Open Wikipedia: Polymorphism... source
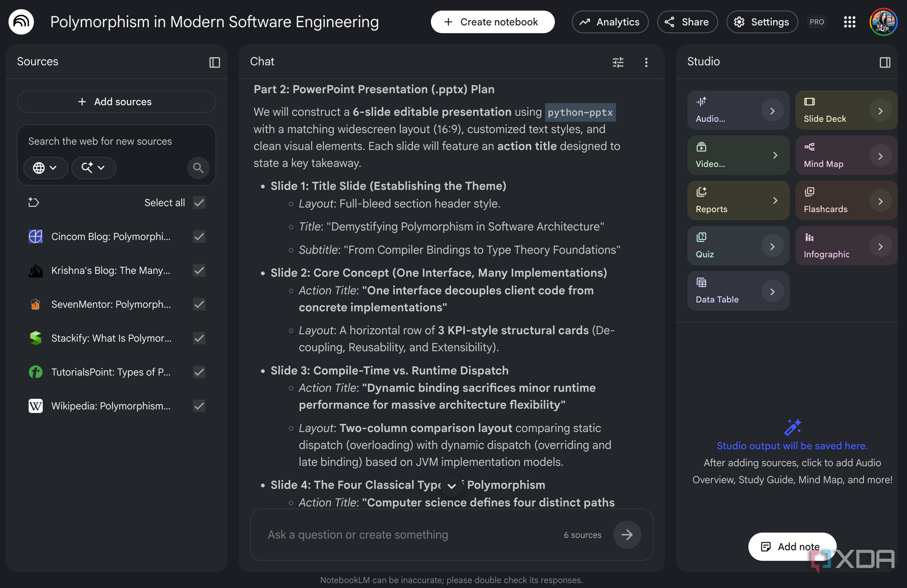 pos(111,406)
